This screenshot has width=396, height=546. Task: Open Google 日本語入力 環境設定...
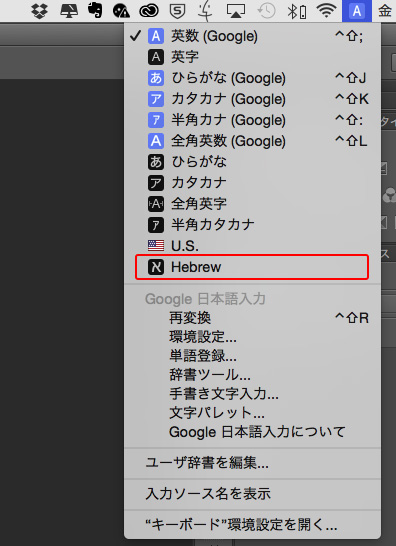click(x=252, y=337)
